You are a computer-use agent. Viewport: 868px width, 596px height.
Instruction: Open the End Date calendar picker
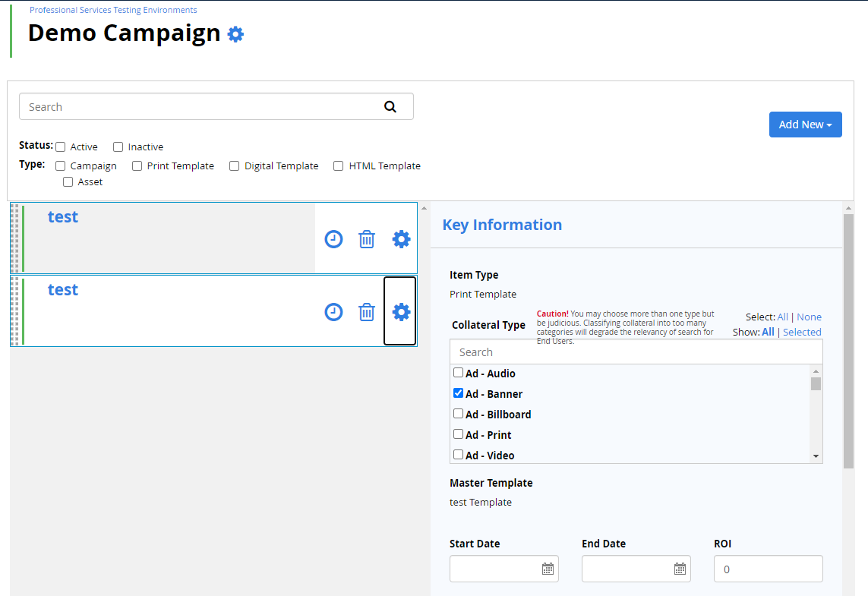680,569
